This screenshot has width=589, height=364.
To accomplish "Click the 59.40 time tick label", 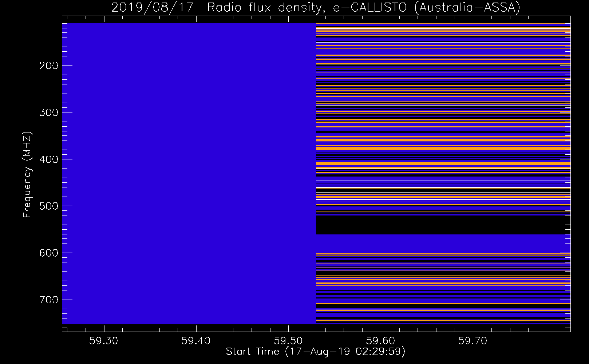I will pyautogui.click(x=196, y=341).
